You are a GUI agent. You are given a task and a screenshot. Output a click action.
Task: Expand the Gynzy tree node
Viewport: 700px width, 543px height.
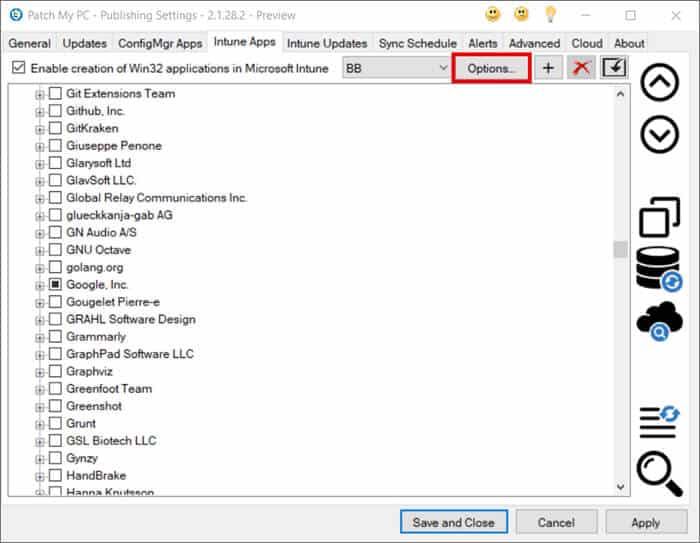pyautogui.click(x=40, y=459)
